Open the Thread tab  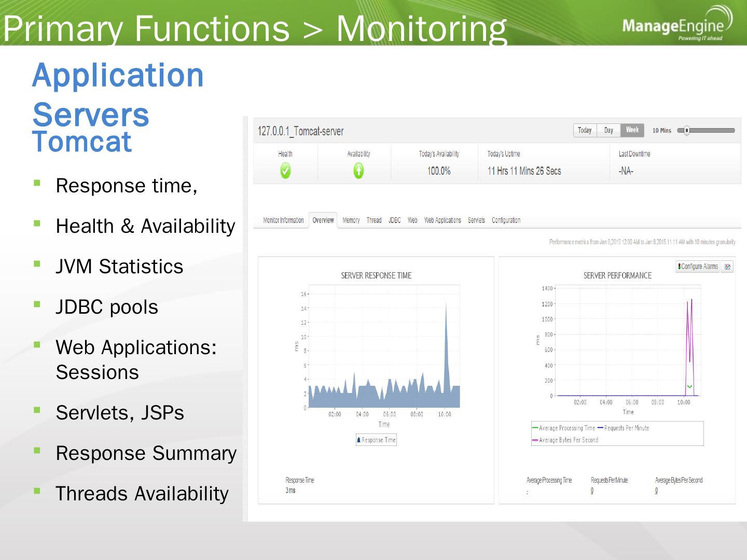click(374, 220)
